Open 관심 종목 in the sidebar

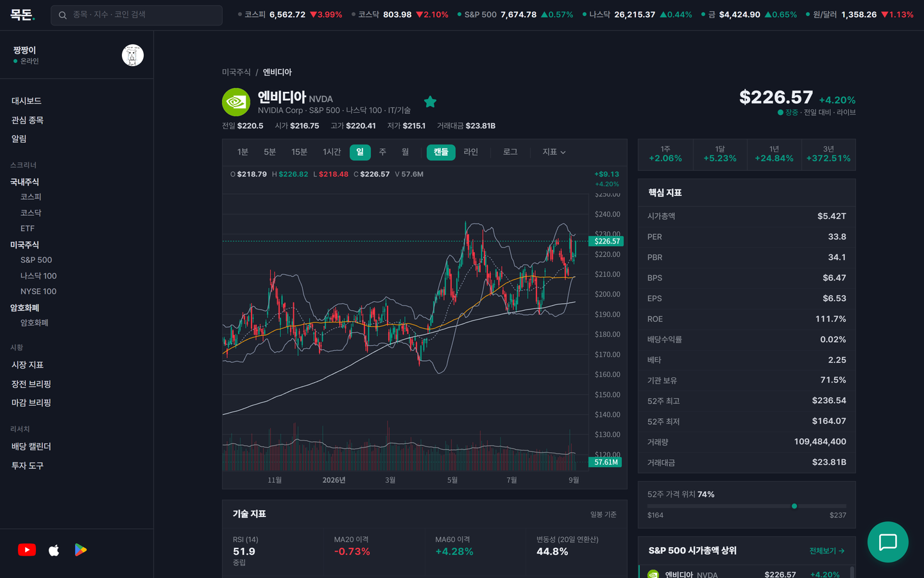click(x=28, y=120)
